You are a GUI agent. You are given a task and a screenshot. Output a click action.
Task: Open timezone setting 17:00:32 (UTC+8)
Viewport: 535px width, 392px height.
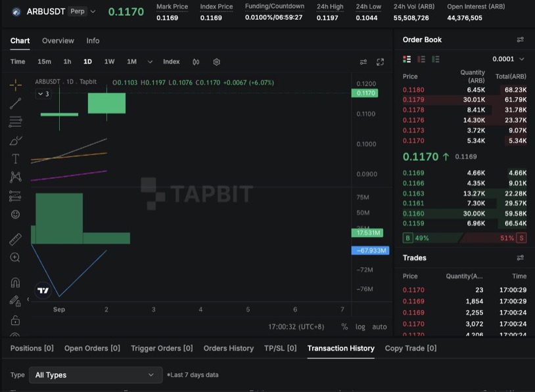(x=296, y=326)
